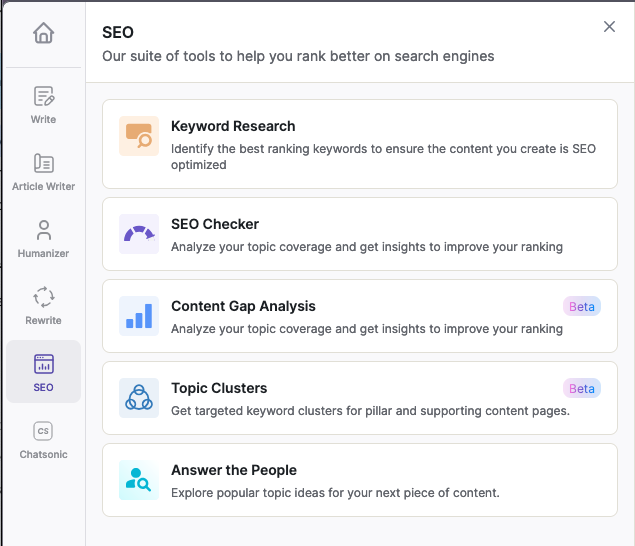Go to the Home icon in sidebar
635x546 pixels.
click(x=43, y=33)
